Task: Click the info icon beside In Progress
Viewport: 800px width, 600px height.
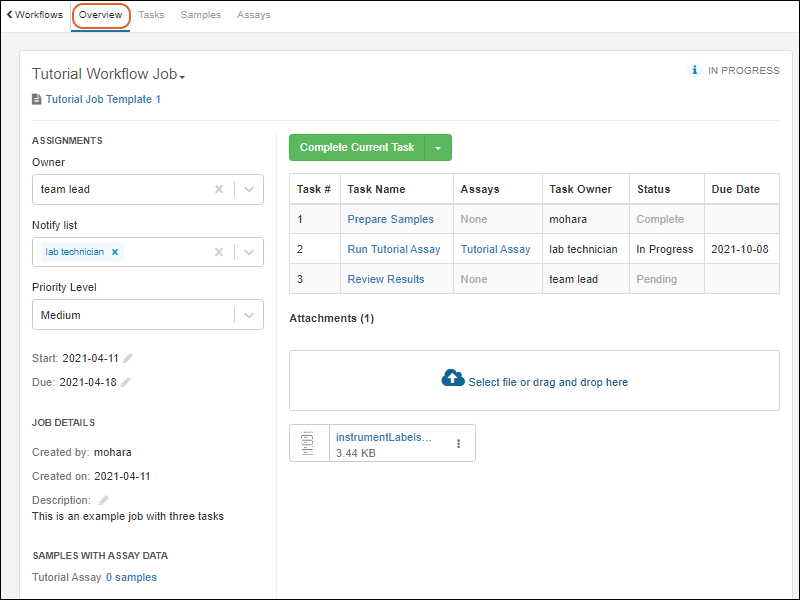Action: [x=695, y=71]
